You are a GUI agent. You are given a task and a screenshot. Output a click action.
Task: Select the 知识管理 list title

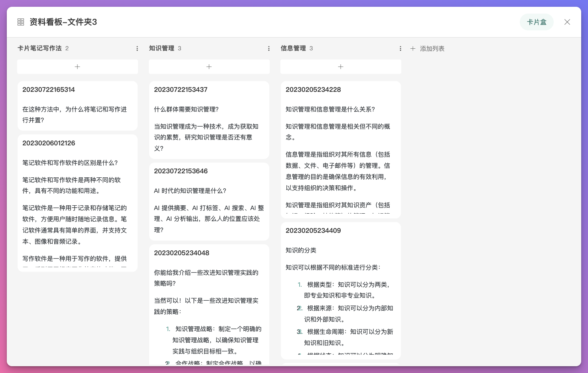(162, 48)
